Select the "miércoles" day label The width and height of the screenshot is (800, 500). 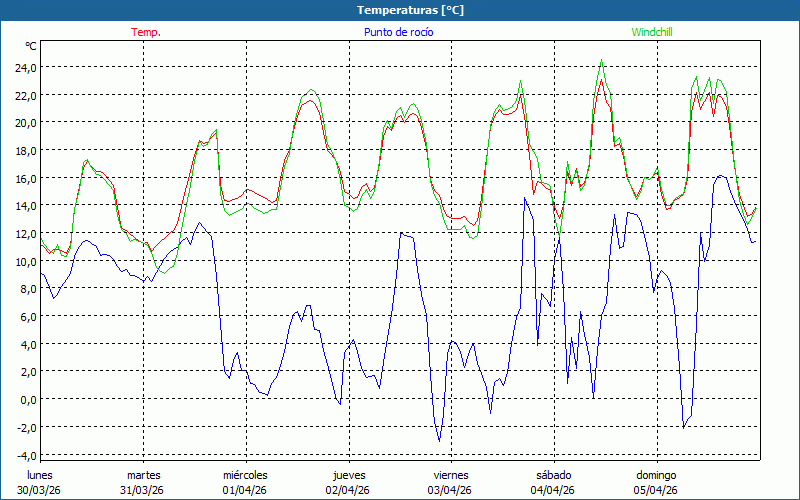tap(245, 475)
